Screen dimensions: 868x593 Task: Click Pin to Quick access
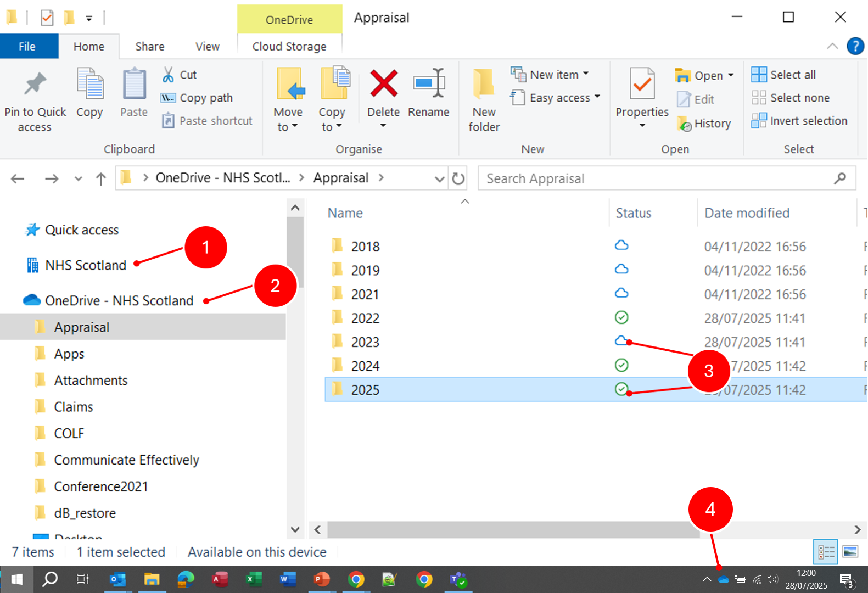(35, 99)
